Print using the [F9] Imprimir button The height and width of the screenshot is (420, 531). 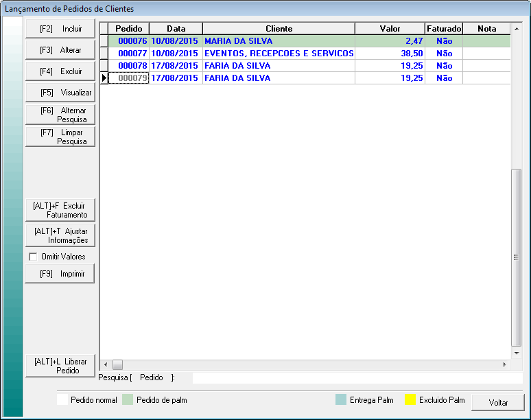60,274
